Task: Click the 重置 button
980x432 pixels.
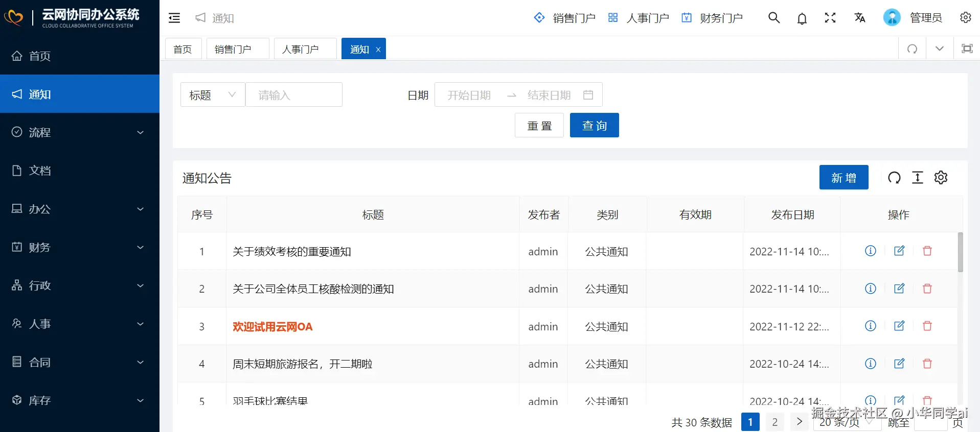Action: [x=539, y=126]
